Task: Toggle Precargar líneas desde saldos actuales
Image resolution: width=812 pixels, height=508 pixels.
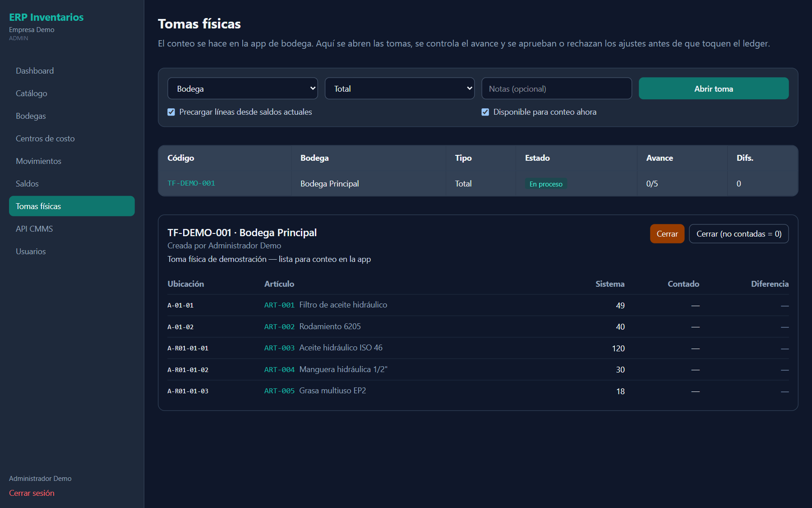Action: [x=171, y=112]
